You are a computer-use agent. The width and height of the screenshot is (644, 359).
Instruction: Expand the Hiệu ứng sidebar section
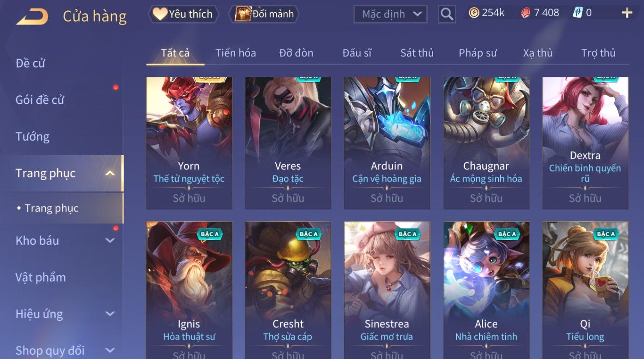(110, 314)
